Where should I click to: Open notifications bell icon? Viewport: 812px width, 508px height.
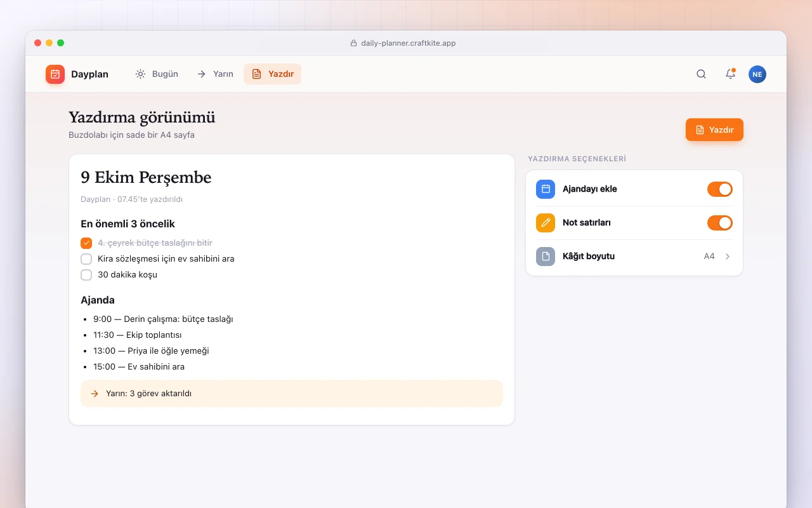pos(730,74)
